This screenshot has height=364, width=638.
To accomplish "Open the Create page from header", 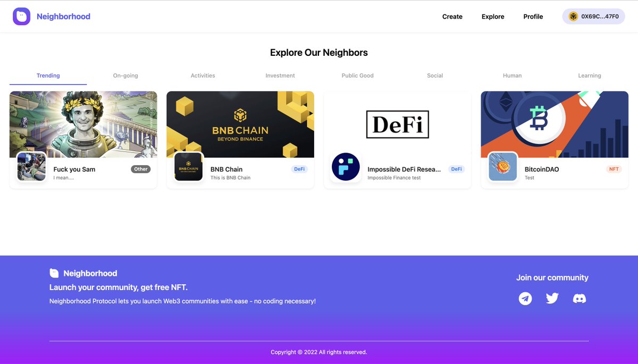I will coord(452,16).
